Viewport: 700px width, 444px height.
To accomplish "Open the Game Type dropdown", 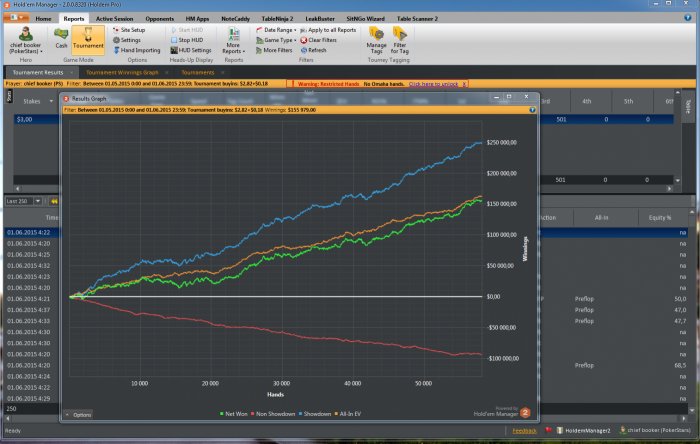I will (x=277, y=40).
